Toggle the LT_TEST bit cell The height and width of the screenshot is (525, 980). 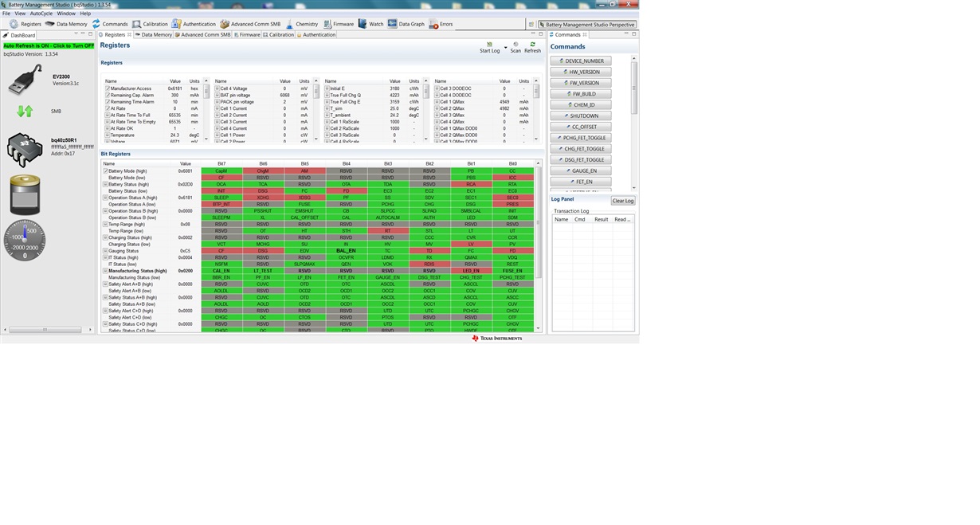tap(263, 271)
